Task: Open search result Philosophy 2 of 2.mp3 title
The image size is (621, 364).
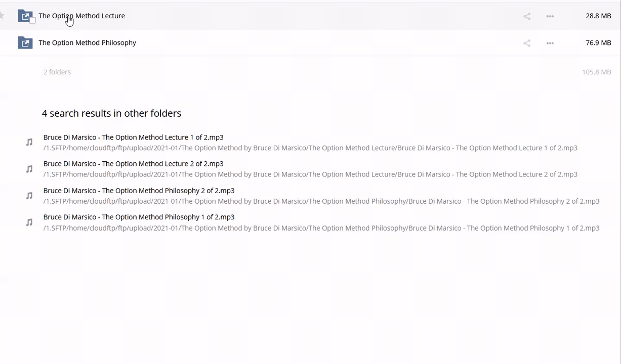Action: pyautogui.click(x=139, y=190)
